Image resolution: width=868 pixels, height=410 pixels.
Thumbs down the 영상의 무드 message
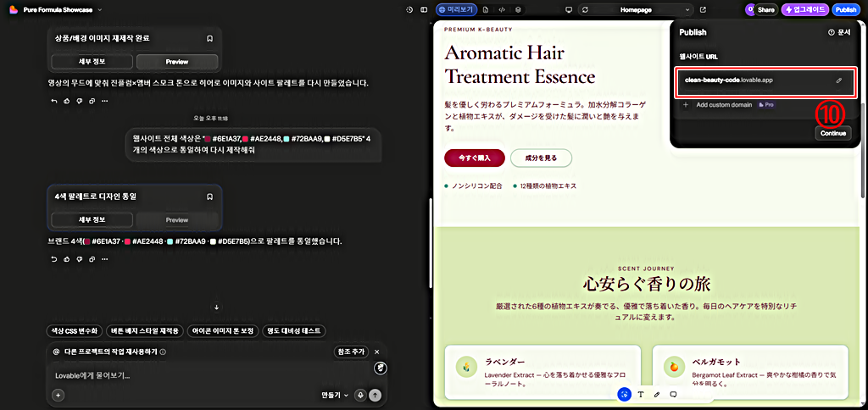point(80,101)
